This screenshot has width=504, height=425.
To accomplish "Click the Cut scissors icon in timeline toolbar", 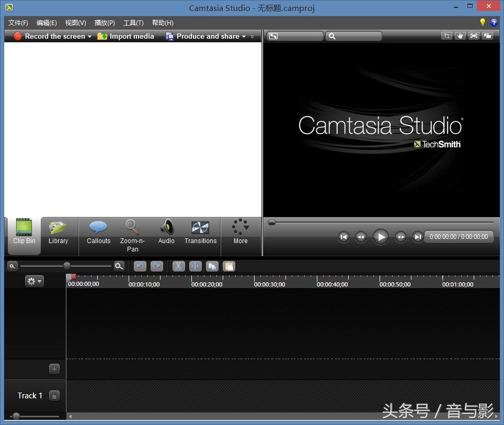I will 178,266.
